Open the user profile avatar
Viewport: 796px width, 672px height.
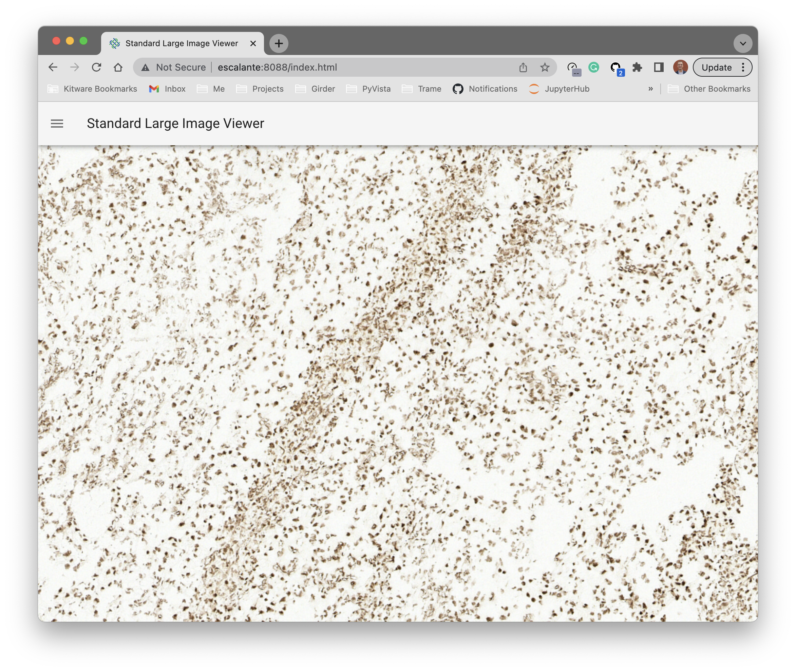680,68
